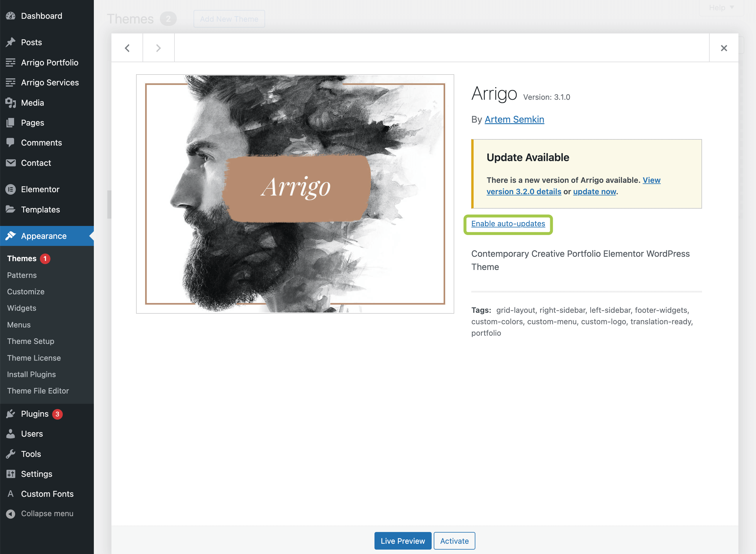
Task: Open the Theme License submenu item
Action: pos(34,358)
